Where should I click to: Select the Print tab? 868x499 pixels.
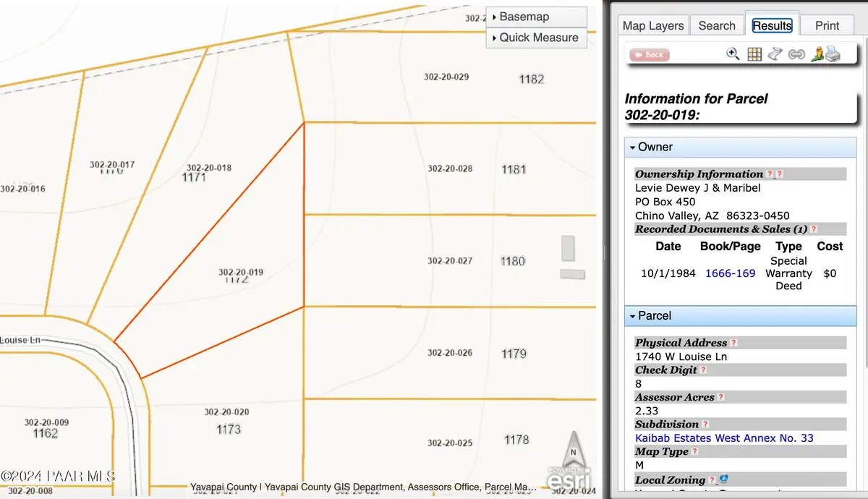tap(827, 25)
